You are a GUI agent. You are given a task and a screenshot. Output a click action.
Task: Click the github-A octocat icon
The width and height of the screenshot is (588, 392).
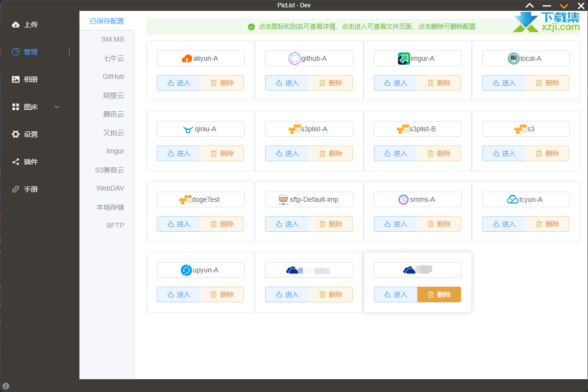294,58
